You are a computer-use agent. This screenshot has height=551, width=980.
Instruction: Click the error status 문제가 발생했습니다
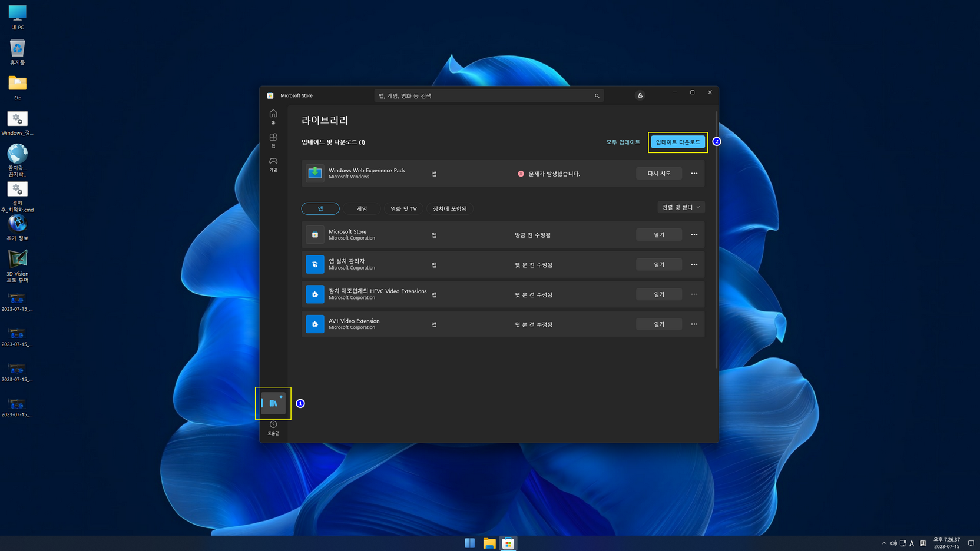click(549, 174)
